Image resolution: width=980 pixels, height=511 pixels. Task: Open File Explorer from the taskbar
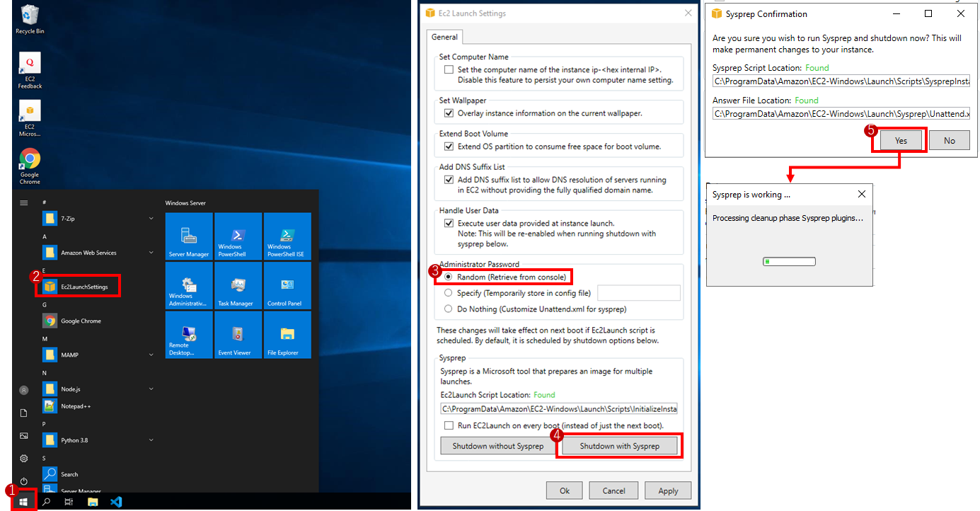[x=93, y=502]
